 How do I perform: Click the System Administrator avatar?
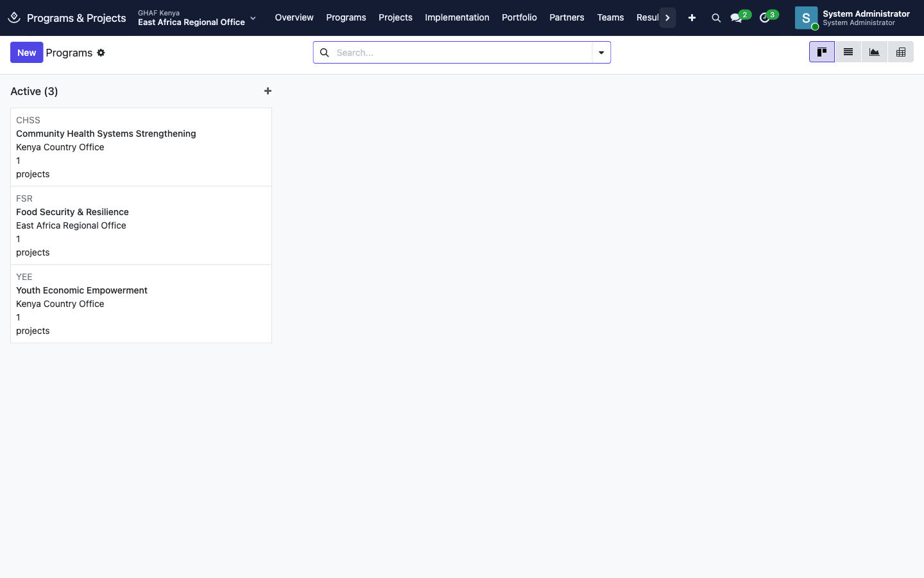[806, 18]
